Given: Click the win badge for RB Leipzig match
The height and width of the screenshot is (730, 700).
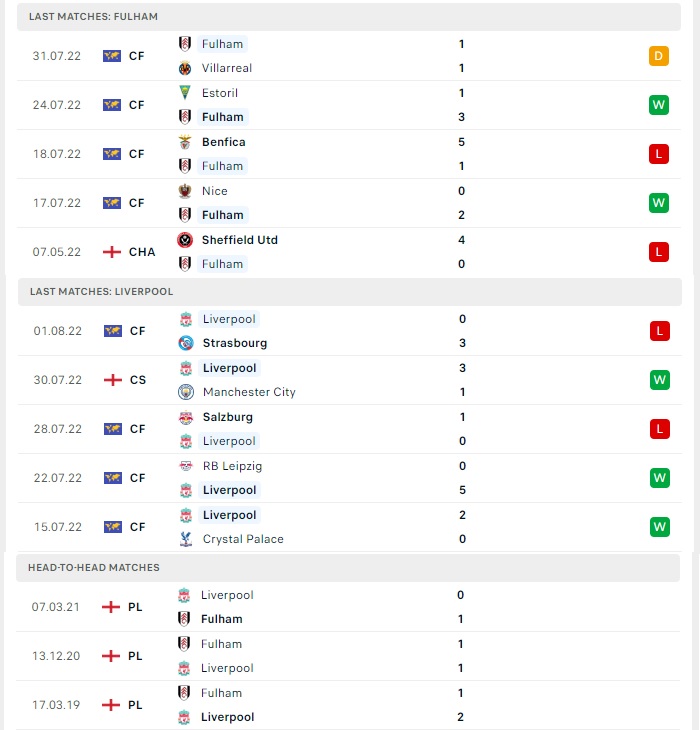Looking at the screenshot, I should pos(660,478).
